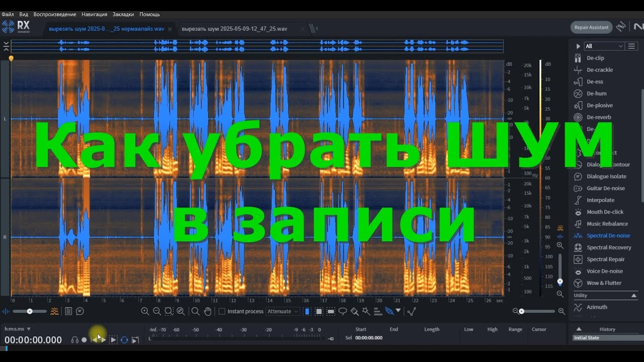Select the Time selection tool

[x=307, y=311]
